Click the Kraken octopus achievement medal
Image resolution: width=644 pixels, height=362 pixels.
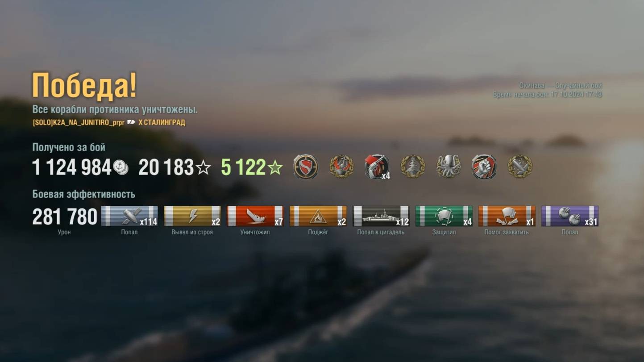(x=449, y=167)
